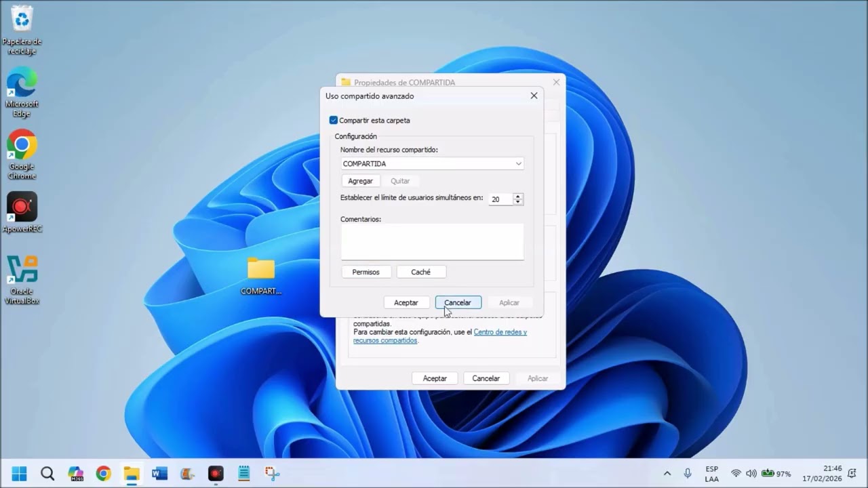Open the ESP LAA input language switcher

tap(711, 473)
